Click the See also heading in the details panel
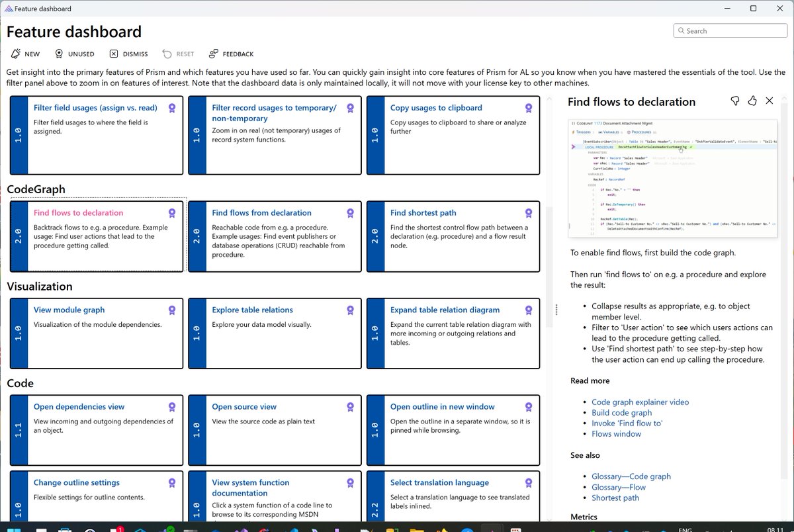This screenshot has height=532, width=794. click(x=586, y=455)
